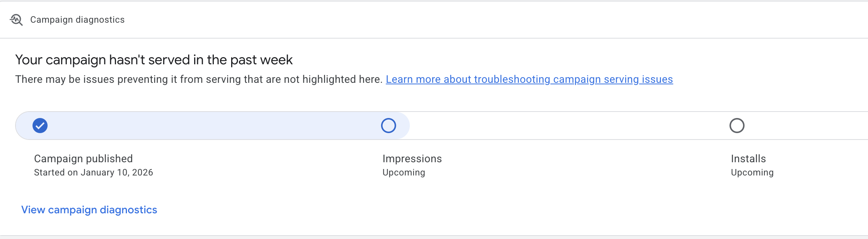Screen dimensions: 868x239
Task: Click the Impressions milestone circle
Action: tap(389, 125)
